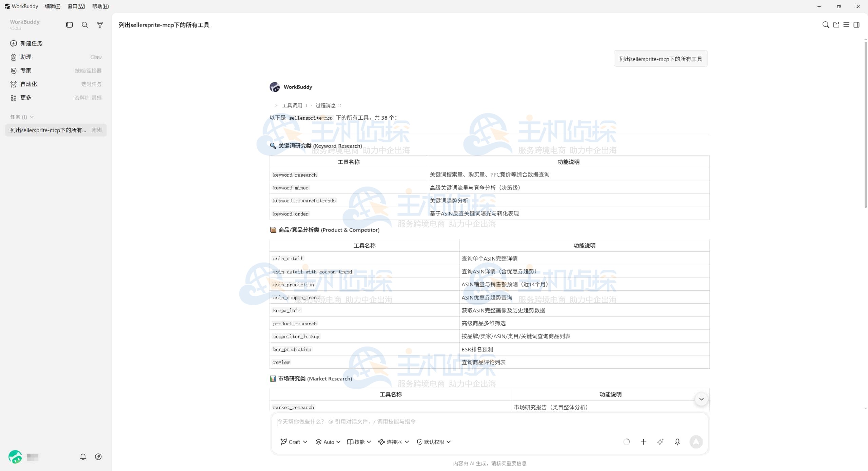The height and width of the screenshot is (471, 868).
Task: Select task 列出sellersprite-mcp下的所有… in sidebar
Action: point(56,130)
